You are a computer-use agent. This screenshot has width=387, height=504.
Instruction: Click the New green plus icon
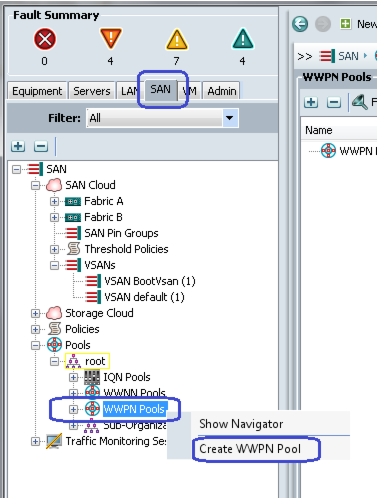click(x=345, y=24)
